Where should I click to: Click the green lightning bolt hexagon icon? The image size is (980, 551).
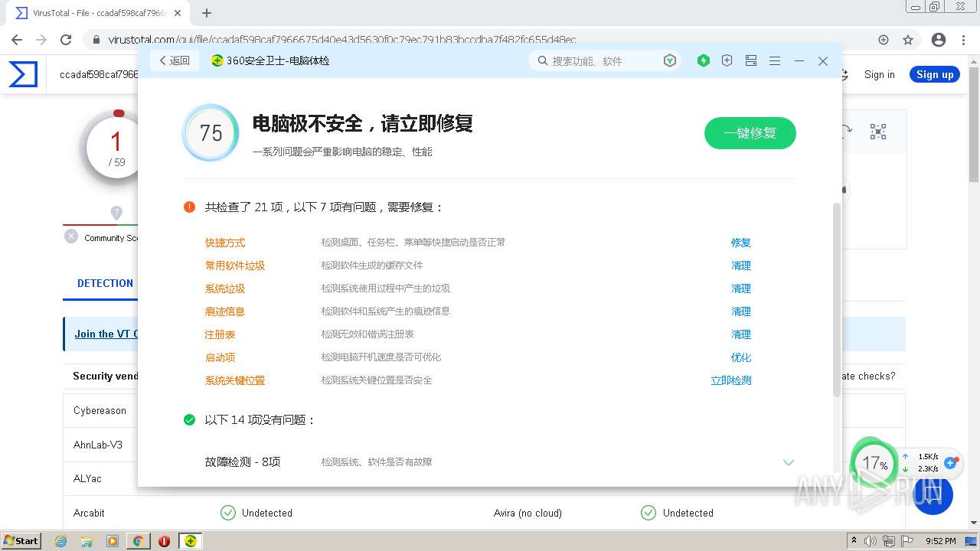point(703,60)
